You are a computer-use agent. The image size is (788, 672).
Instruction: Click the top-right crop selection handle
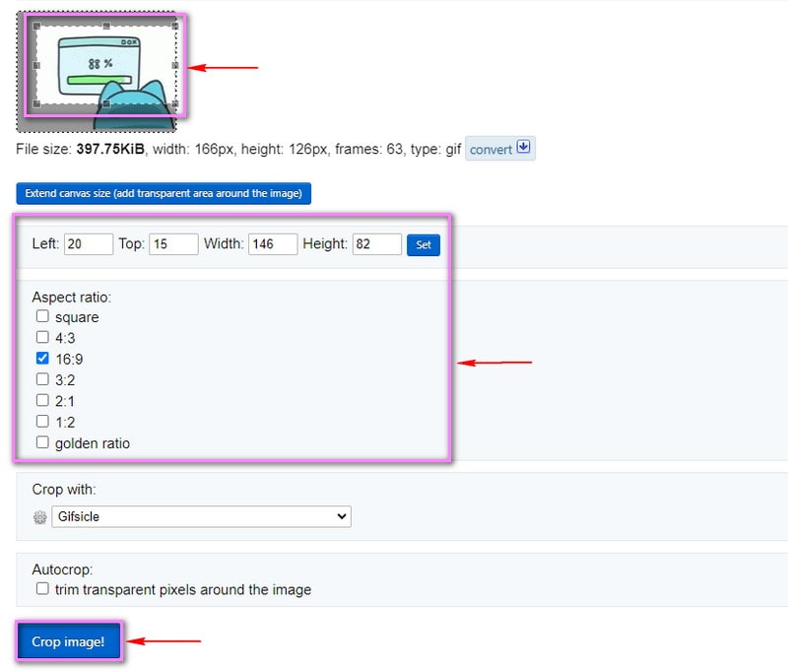pyautogui.click(x=175, y=26)
